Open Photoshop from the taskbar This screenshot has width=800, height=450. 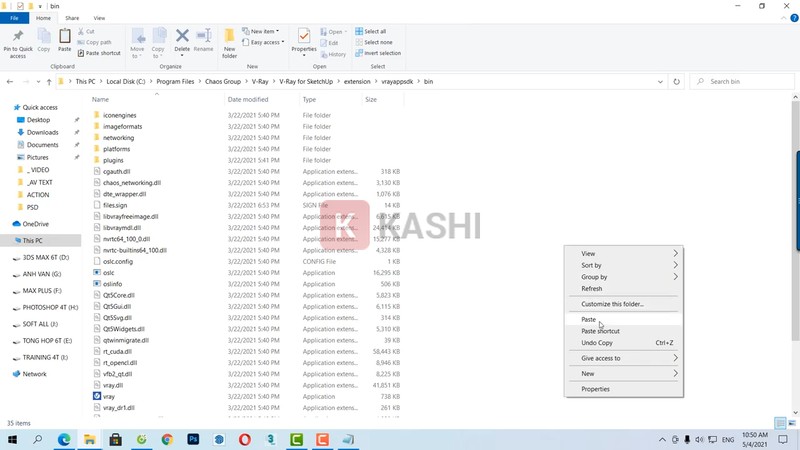(193, 439)
